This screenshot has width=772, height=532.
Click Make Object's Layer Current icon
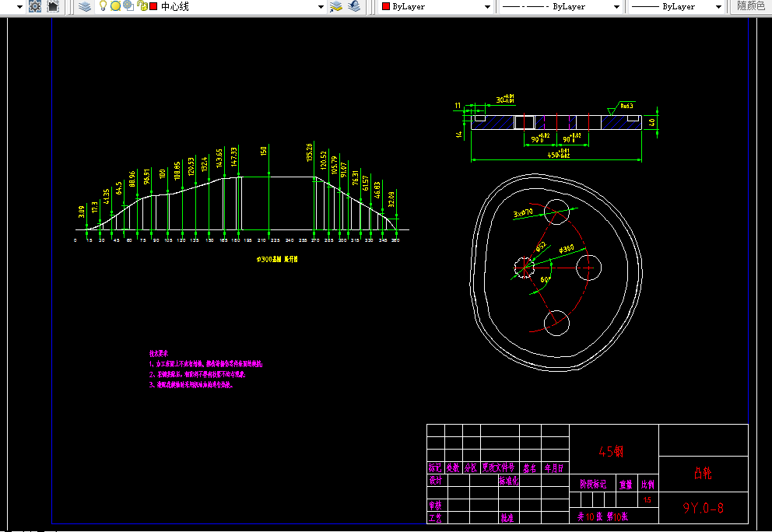pyautogui.click(x=336, y=6)
